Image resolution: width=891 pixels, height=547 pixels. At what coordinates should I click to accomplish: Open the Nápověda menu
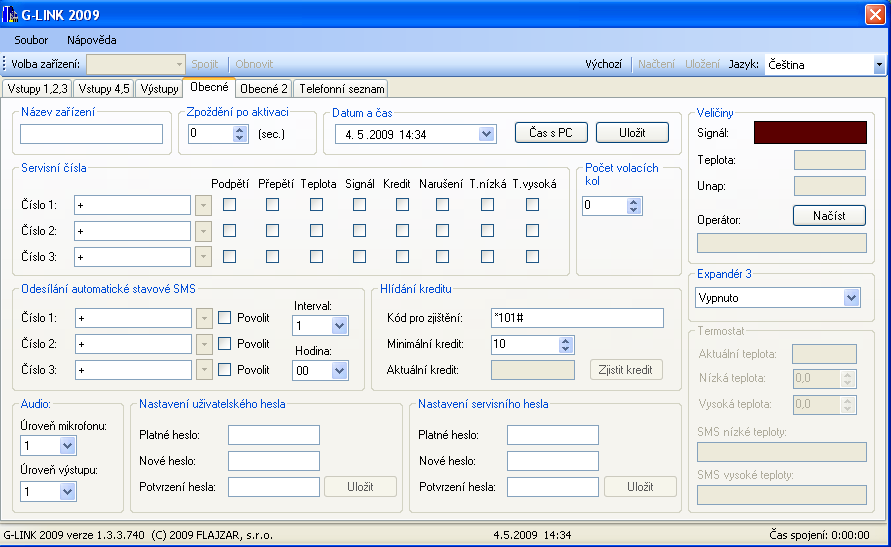coord(91,40)
